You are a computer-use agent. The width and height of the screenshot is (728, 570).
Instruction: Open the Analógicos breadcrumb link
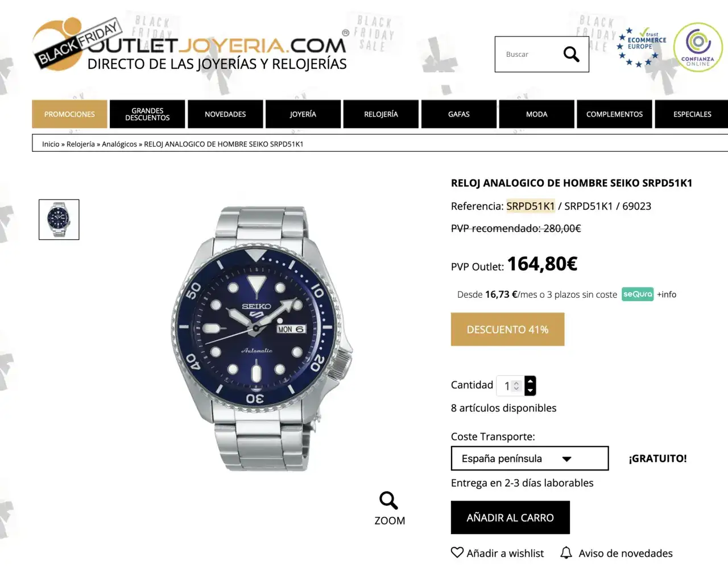(x=119, y=144)
